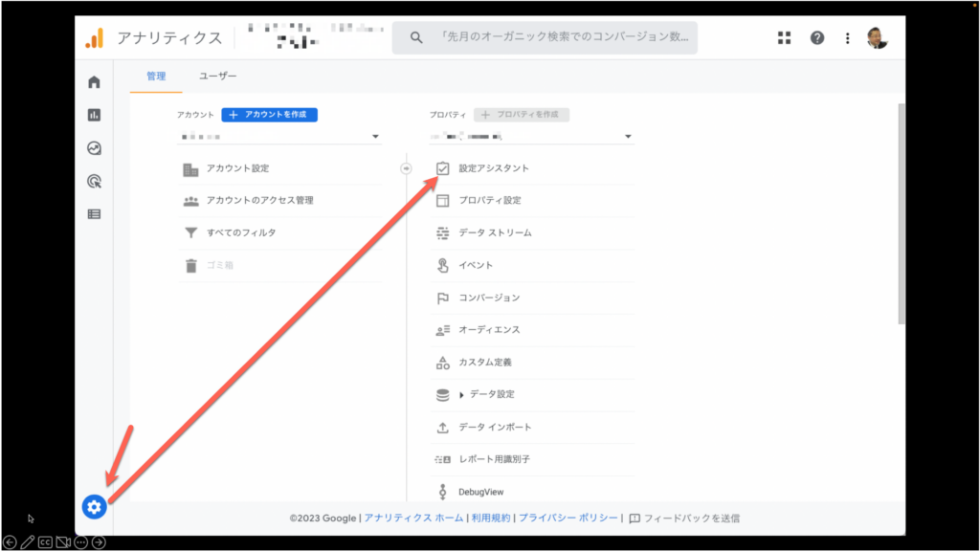Click the すべてのフィルタ funnel icon
This screenshot has height=552, width=980.
[x=190, y=232]
